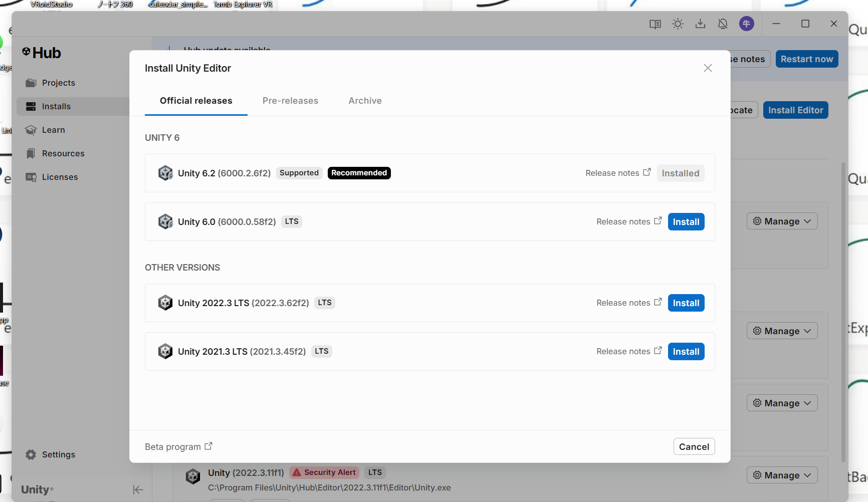Viewport: 868px width, 502px height.
Task: Click the Unity 6.2 editor cube icon
Action: click(165, 173)
